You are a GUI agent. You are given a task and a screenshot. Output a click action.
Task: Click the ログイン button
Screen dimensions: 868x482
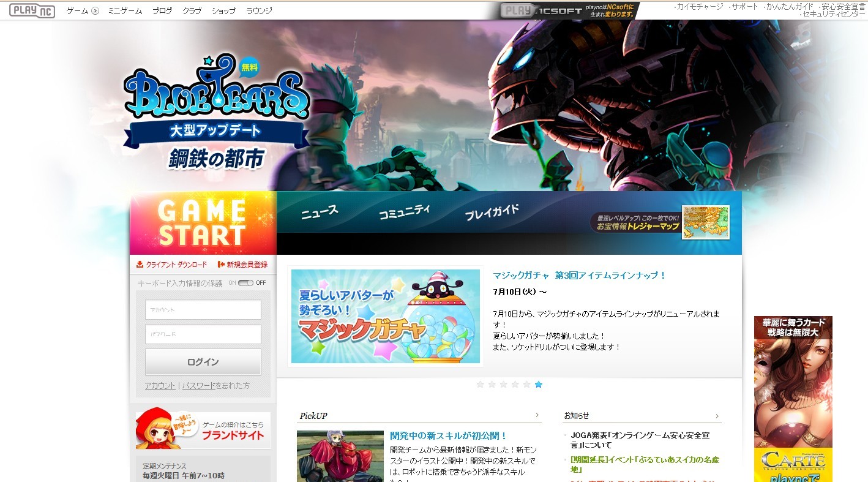pos(203,362)
